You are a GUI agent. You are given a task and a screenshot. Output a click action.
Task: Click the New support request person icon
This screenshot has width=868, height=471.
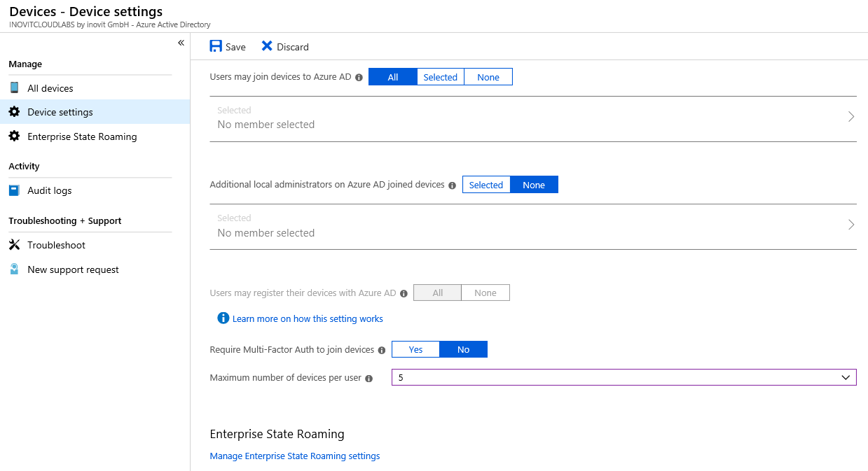[x=14, y=269]
